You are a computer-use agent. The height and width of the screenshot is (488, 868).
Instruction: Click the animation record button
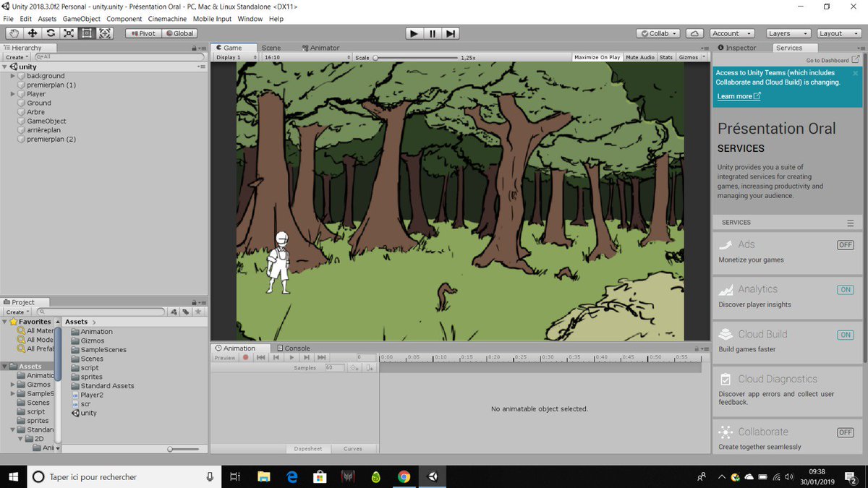click(x=246, y=358)
